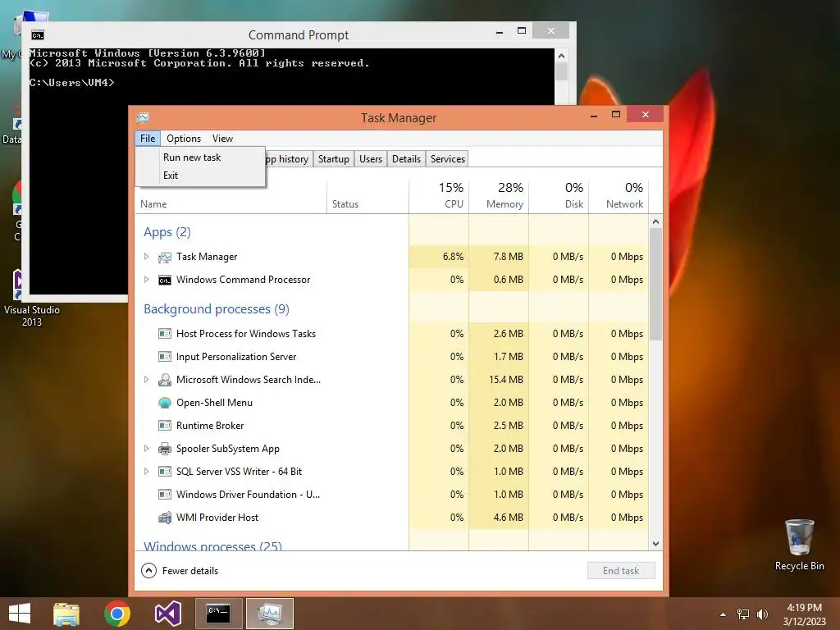Switch to the Users tab
This screenshot has height=630, width=840.
tap(371, 159)
